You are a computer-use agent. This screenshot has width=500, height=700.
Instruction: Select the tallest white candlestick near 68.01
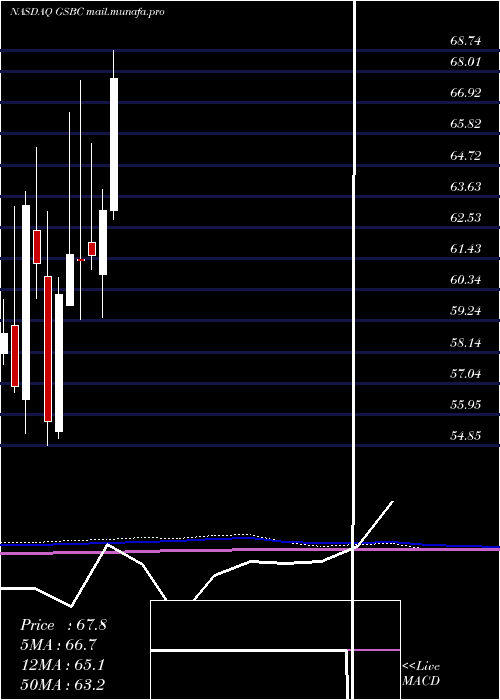tap(114, 144)
